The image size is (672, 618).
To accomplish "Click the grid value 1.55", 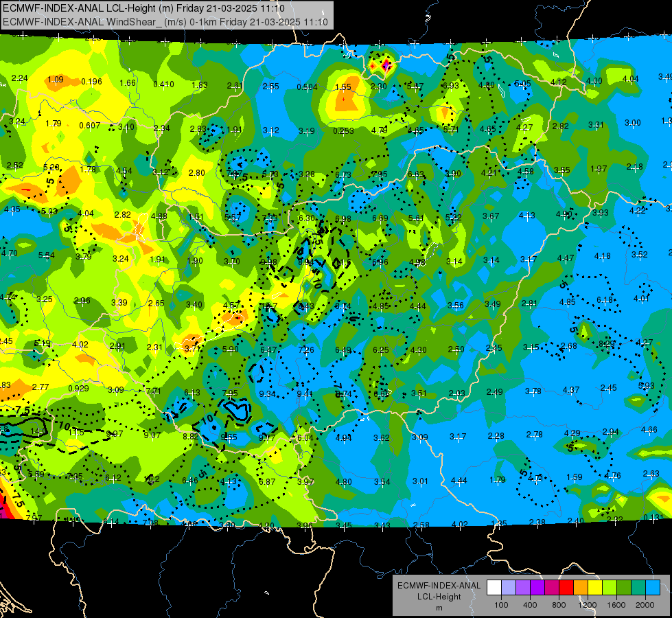I will pyautogui.click(x=343, y=87).
